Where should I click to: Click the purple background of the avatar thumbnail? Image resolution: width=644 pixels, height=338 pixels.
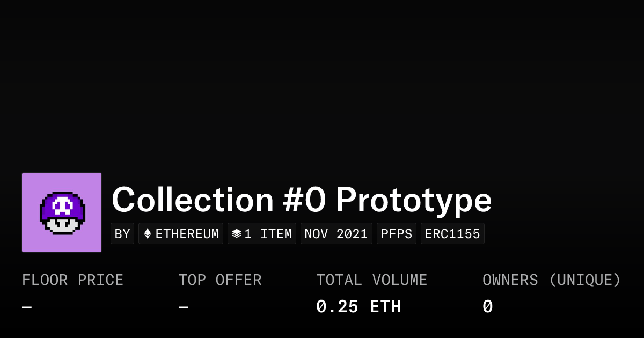click(32, 182)
